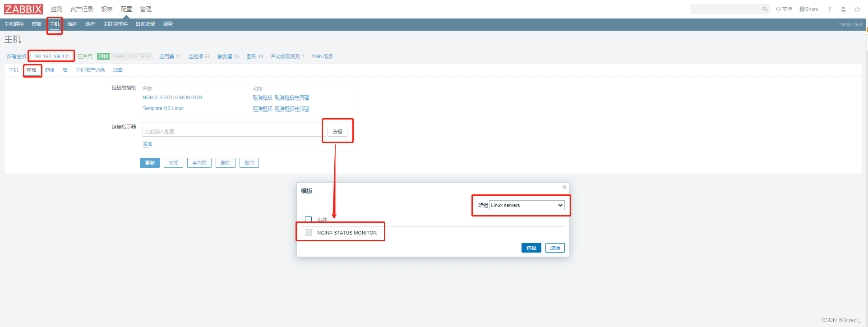
Task: Click the 添加 link
Action: 148,144
